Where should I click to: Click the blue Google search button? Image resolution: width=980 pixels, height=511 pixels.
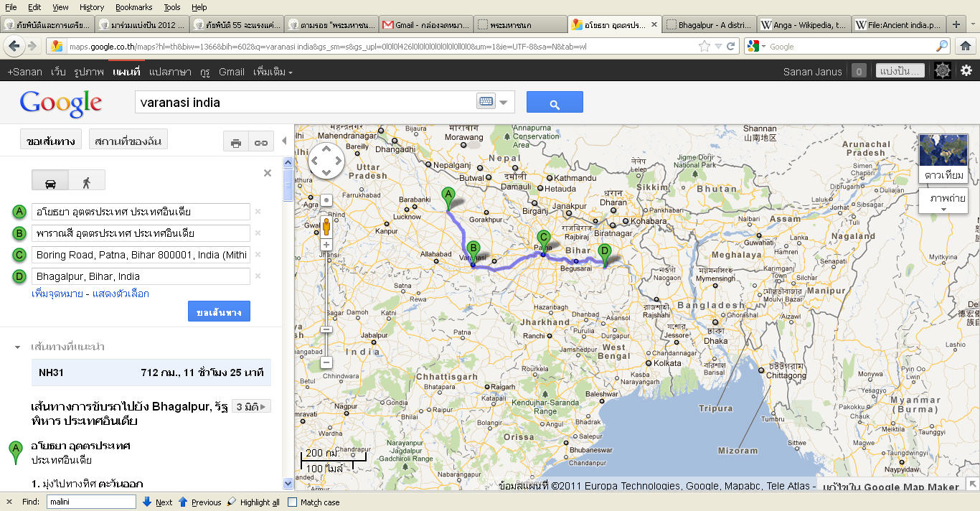554,103
